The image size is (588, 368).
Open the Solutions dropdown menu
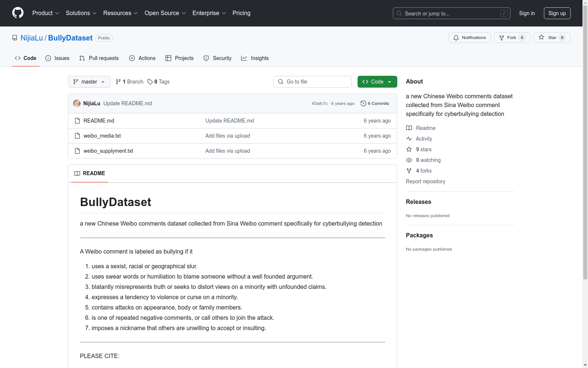[x=81, y=13]
